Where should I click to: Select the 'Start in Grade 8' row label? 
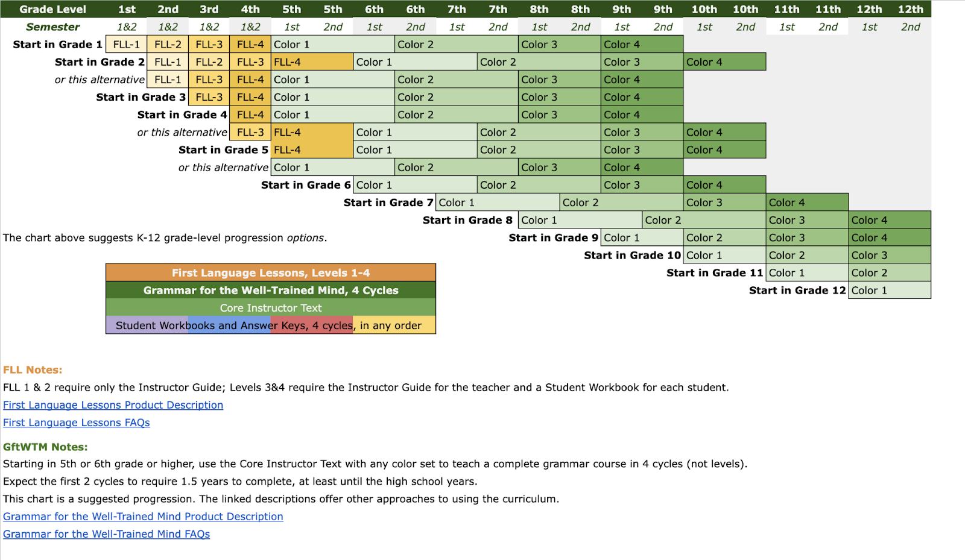[467, 220]
